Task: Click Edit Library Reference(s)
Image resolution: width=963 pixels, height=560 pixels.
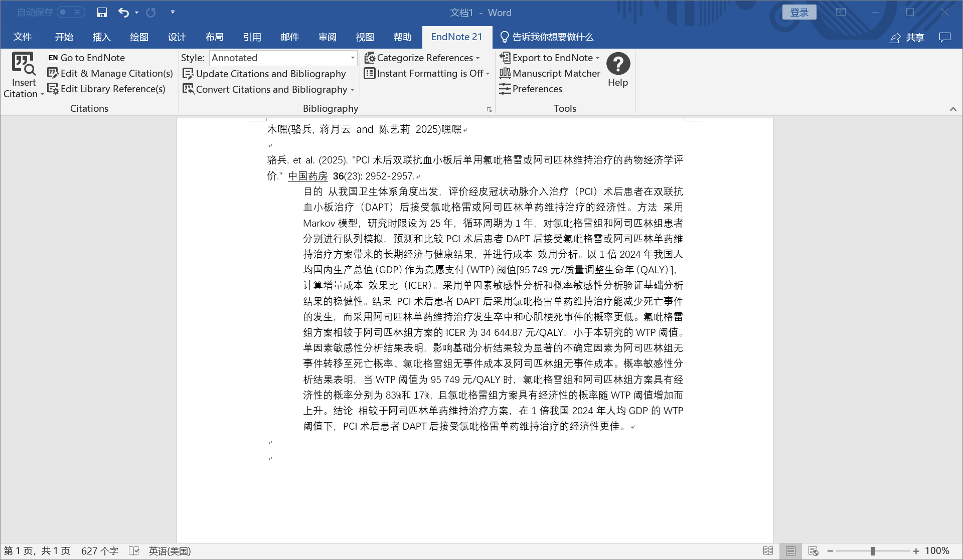Action: click(x=106, y=89)
